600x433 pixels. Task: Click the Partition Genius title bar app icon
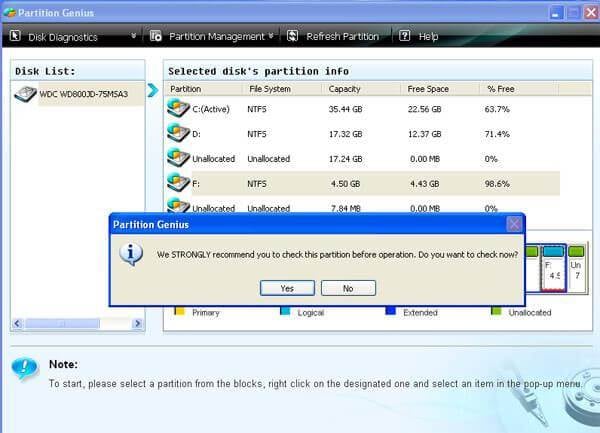click(10, 13)
